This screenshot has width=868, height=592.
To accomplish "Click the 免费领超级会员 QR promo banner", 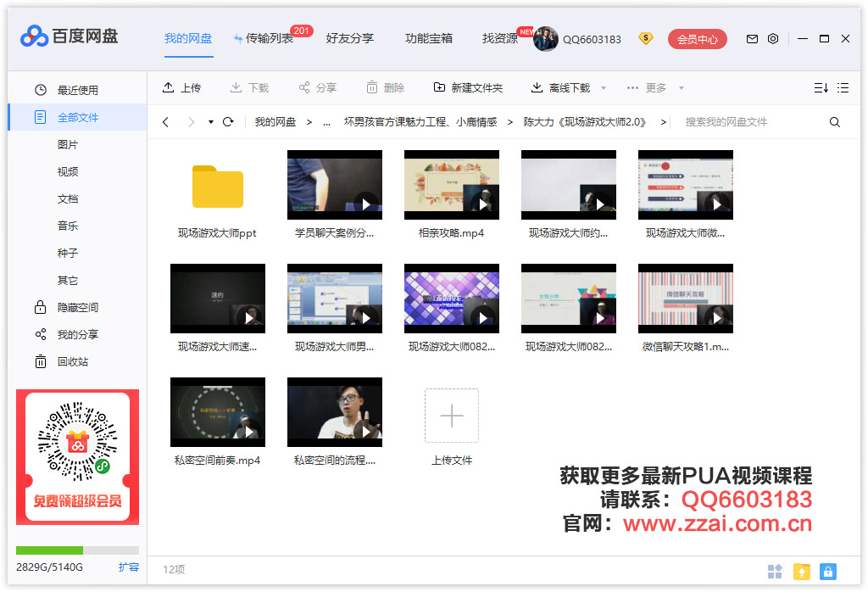I will pos(77,457).
